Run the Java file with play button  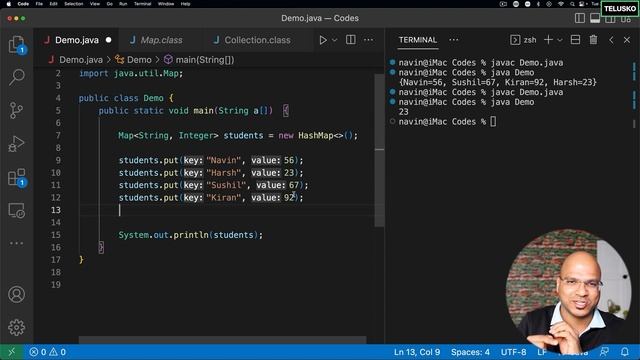pos(323,40)
